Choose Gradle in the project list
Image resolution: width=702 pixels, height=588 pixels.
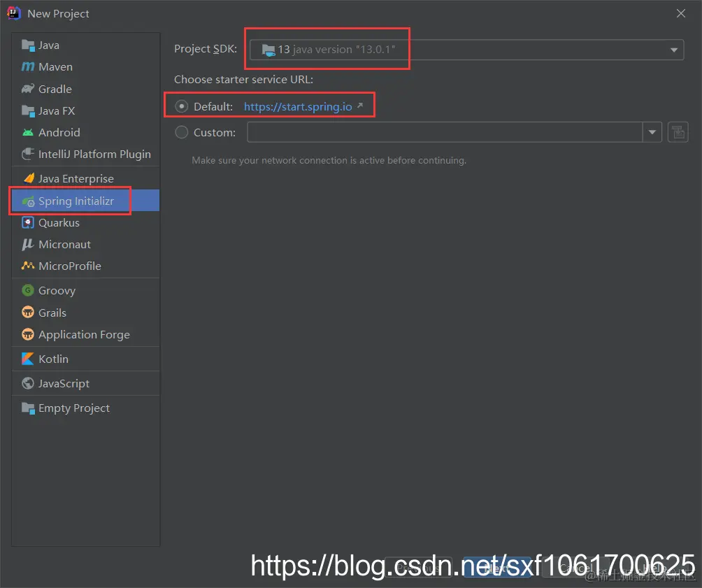(x=55, y=89)
